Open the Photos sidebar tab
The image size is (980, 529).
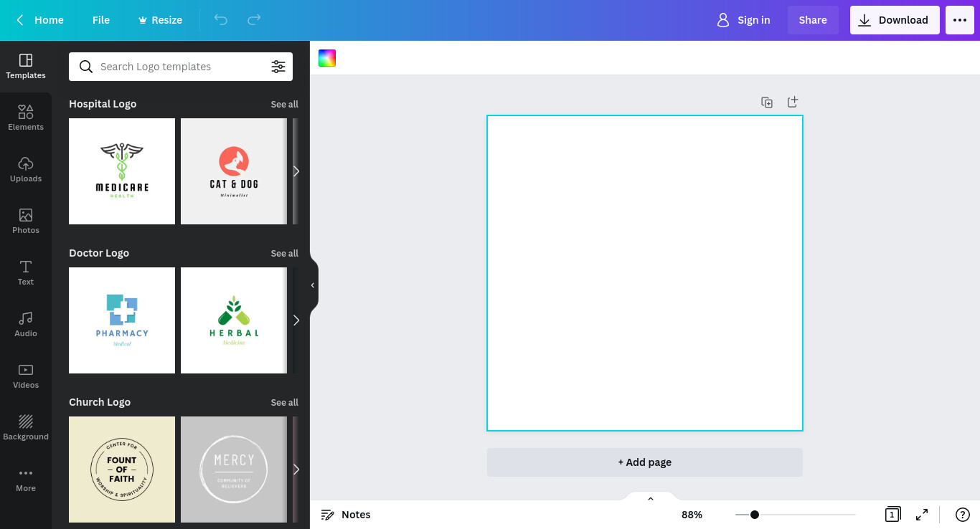point(26,221)
